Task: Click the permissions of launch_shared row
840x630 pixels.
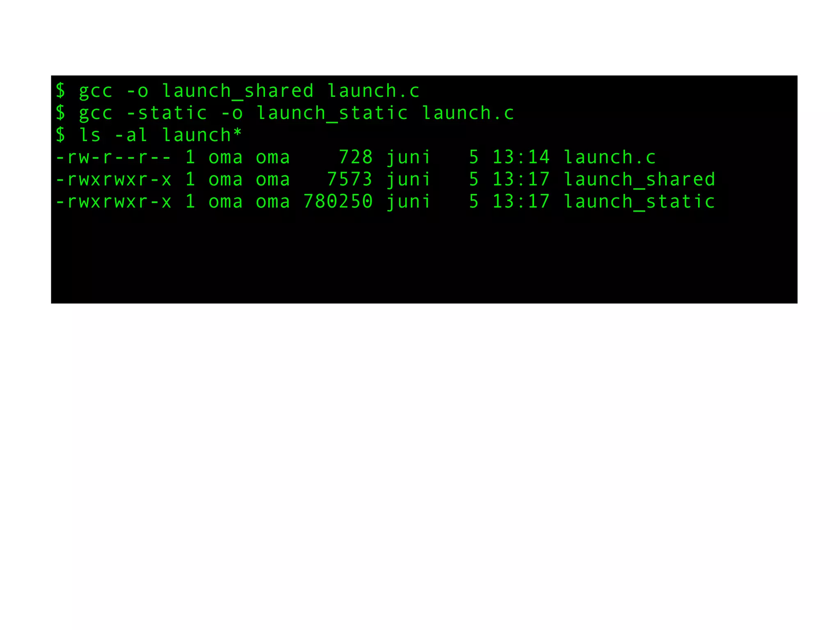Action: click(113, 180)
